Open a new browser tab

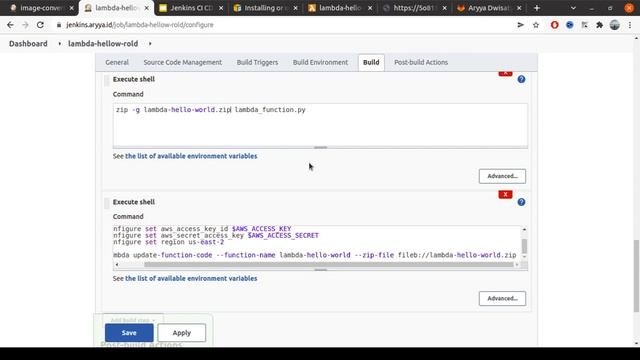tap(537, 8)
